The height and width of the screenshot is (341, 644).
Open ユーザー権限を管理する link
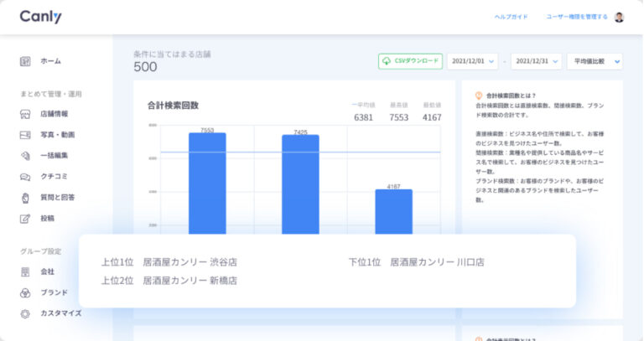(576, 17)
